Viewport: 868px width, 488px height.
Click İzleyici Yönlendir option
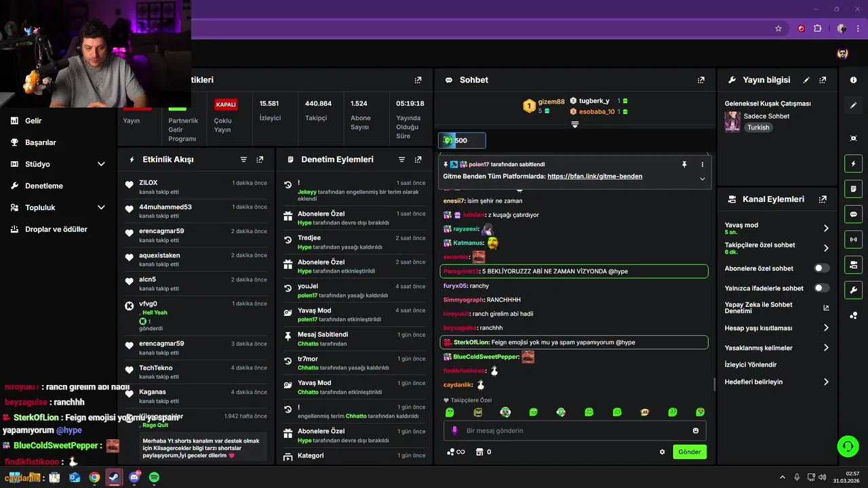click(751, 365)
